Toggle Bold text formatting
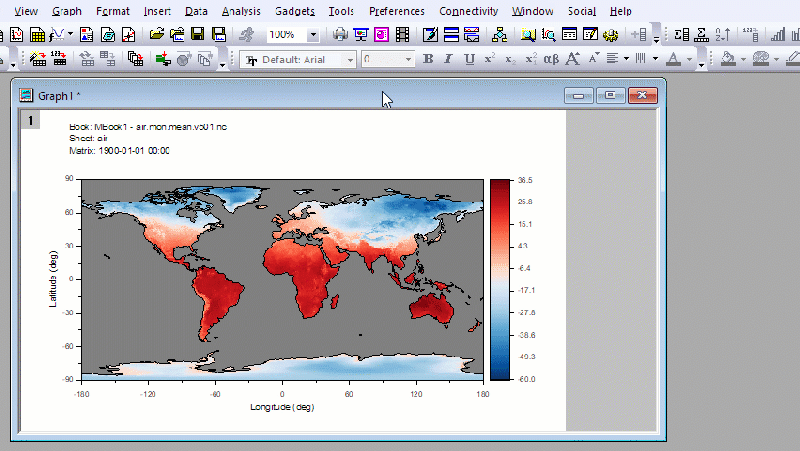This screenshot has height=451, width=800. pos(429,59)
